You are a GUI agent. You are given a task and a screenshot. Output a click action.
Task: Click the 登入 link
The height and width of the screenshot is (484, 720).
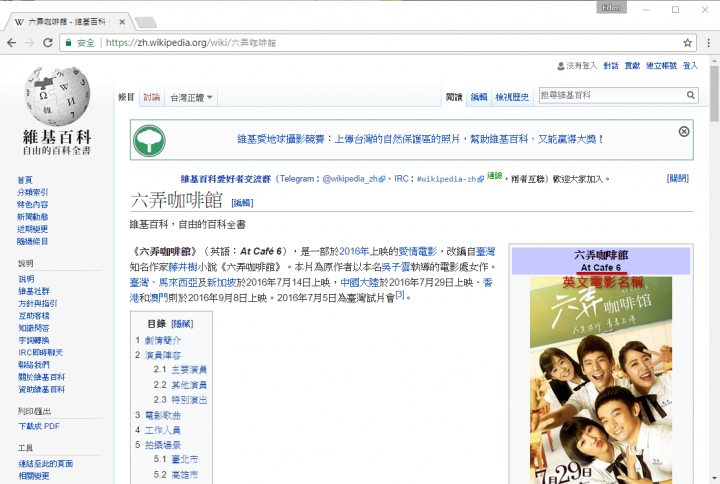pyautogui.click(x=690, y=66)
